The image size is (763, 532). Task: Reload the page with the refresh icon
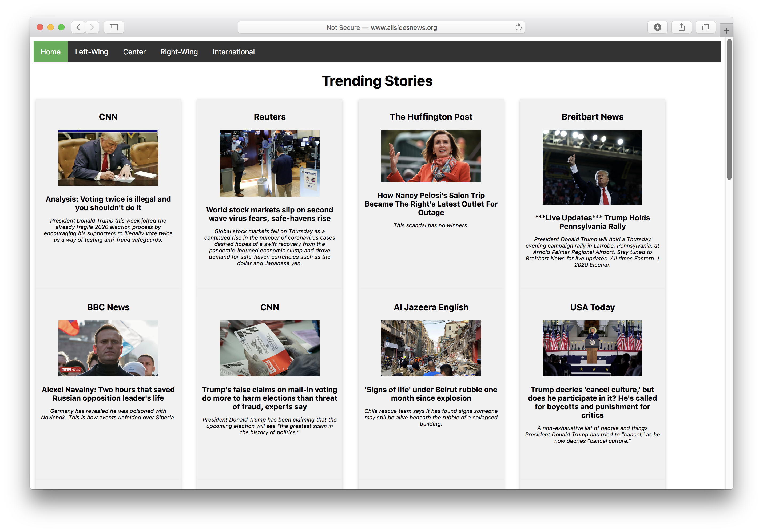coord(518,27)
